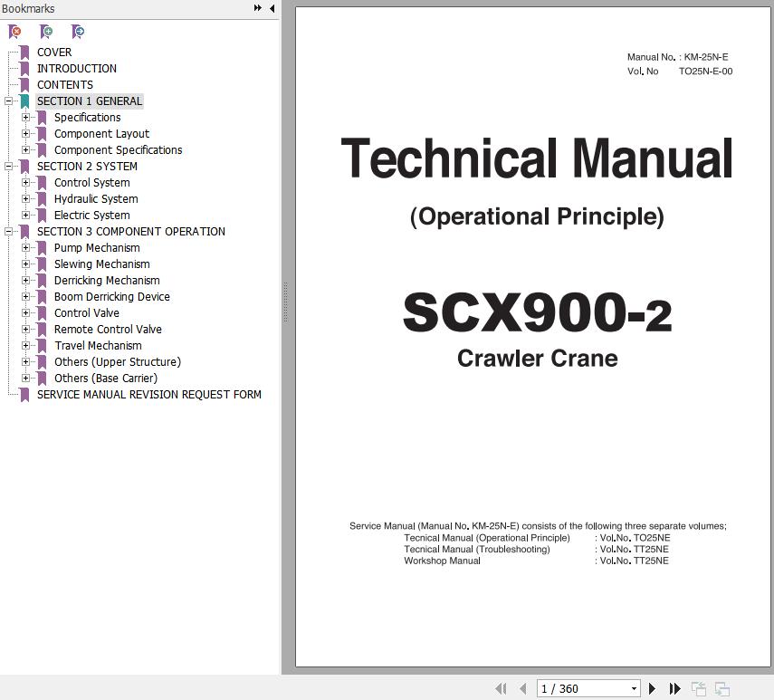Select SECTION 3 COMPONENT OPERATION bookmark
Image resolution: width=774 pixels, height=700 pixels.
130,232
